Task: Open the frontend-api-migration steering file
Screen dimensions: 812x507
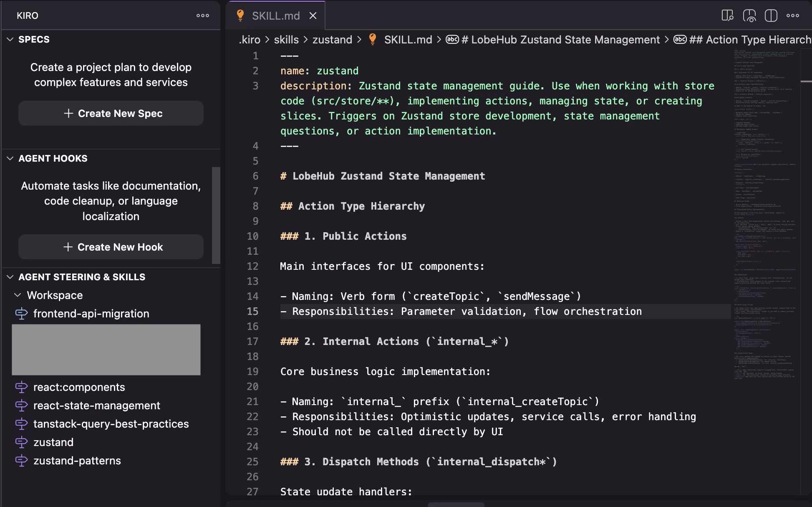Action: click(91, 314)
